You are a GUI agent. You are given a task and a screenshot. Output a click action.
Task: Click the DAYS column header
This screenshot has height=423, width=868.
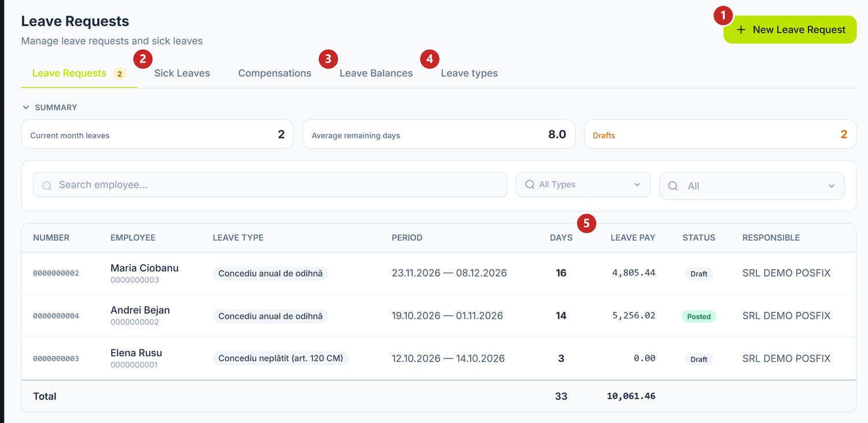pos(561,238)
